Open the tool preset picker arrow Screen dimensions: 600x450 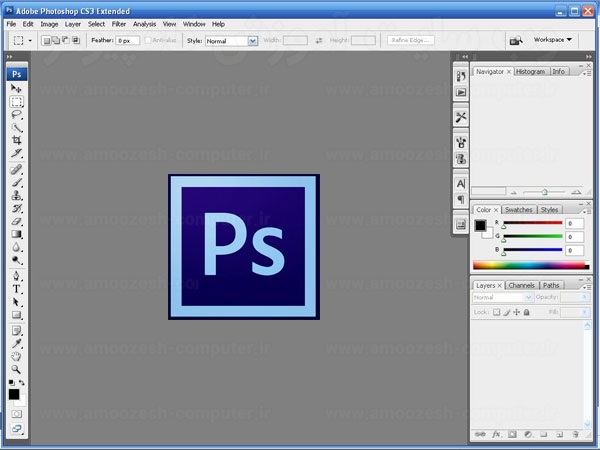[x=30, y=41]
